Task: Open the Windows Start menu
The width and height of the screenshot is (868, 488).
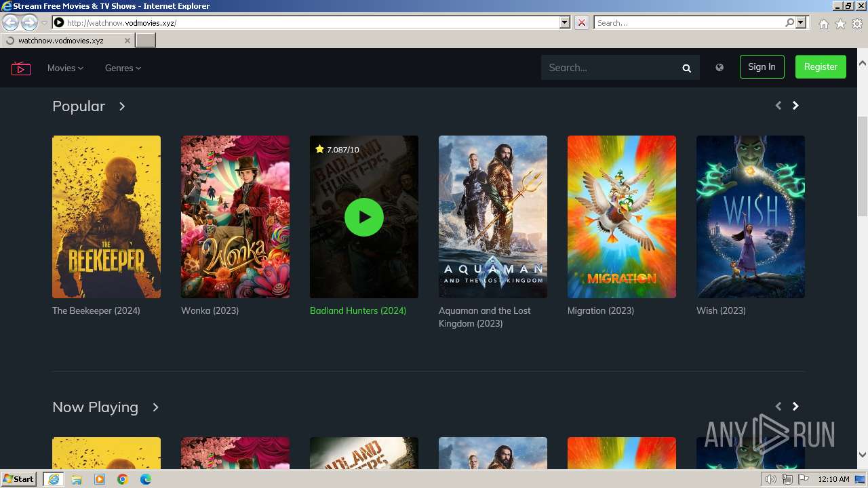Action: coord(19,479)
